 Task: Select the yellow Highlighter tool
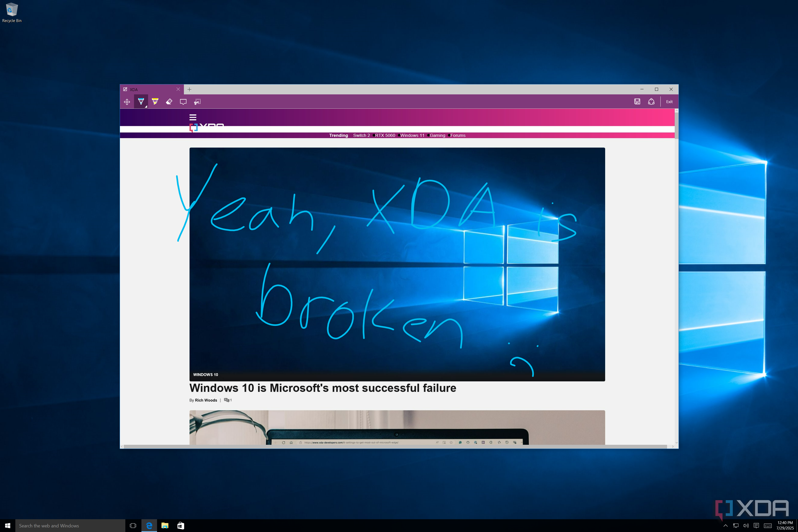click(x=155, y=102)
